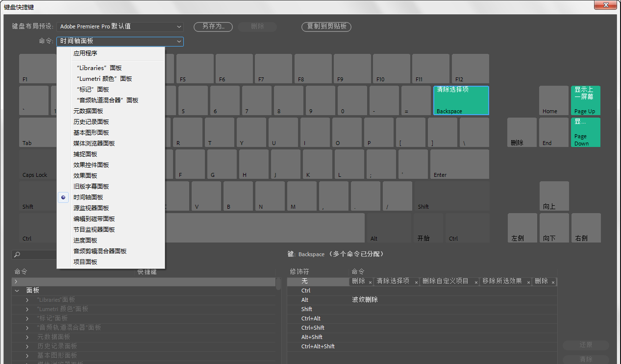Image resolution: width=621 pixels, height=364 pixels.
Task: Select the Tab key on the keyboard map
Action: pos(38,132)
